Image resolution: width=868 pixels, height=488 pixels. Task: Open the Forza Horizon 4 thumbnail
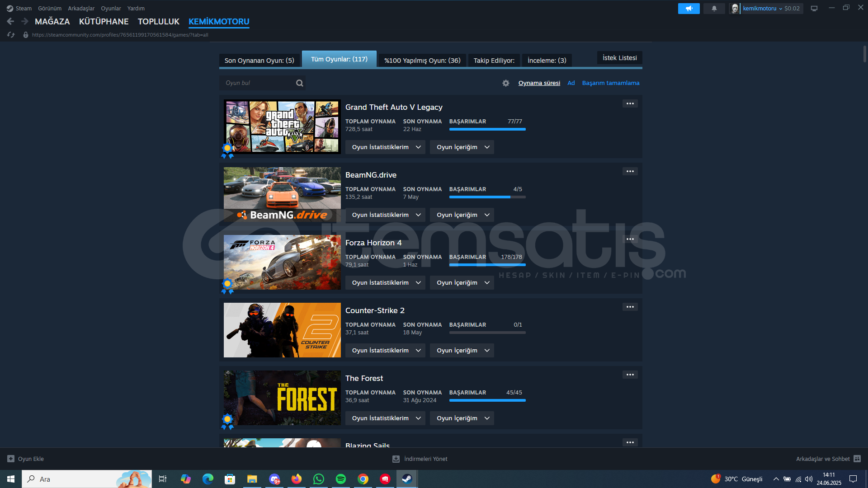point(282,263)
